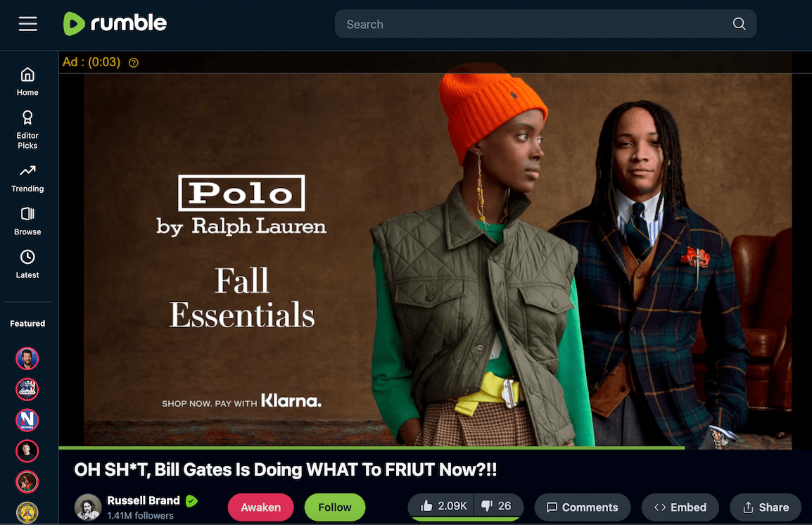Image resolution: width=812 pixels, height=525 pixels.
Task: Go to Home in sidebar
Action: pyautogui.click(x=27, y=82)
